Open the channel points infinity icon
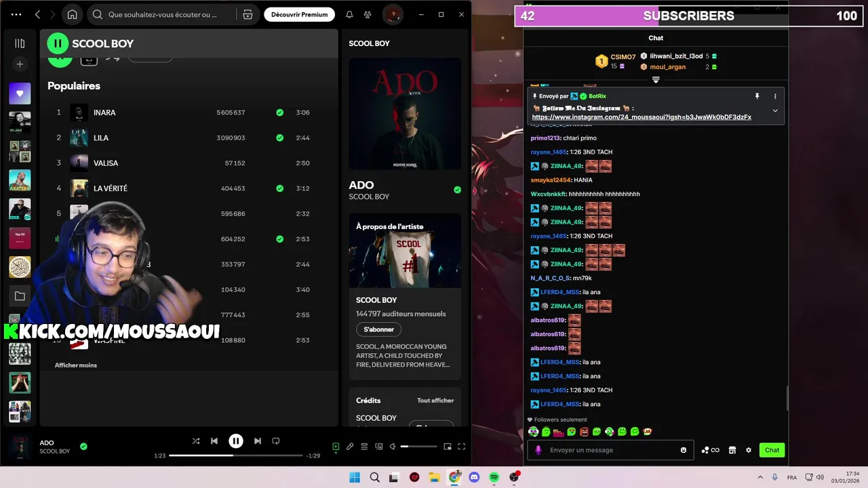Image resolution: width=868 pixels, height=488 pixels. tap(711, 450)
